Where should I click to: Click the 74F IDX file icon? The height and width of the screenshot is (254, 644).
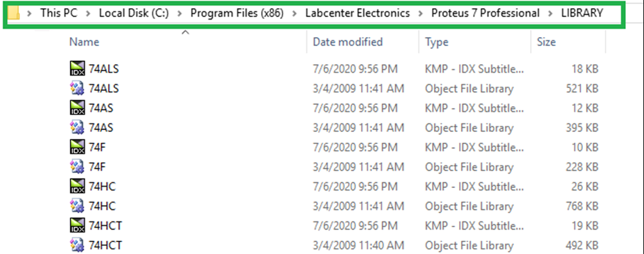click(77, 147)
